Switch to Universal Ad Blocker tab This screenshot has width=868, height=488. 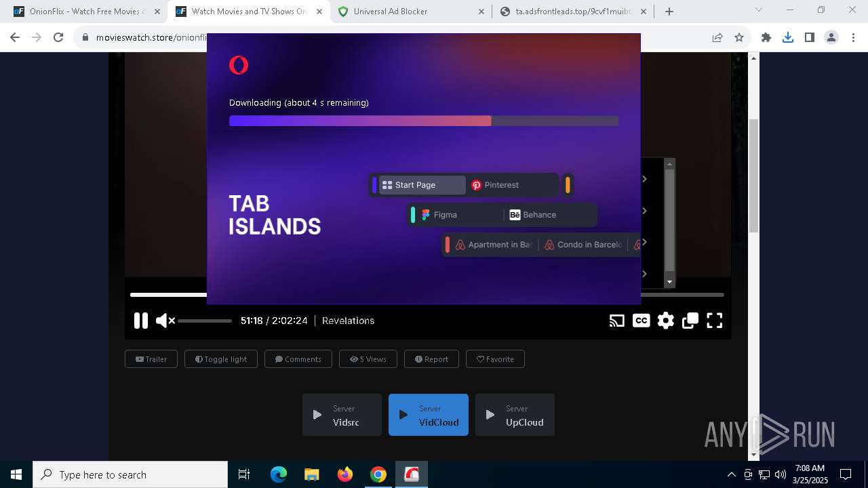tap(411, 12)
